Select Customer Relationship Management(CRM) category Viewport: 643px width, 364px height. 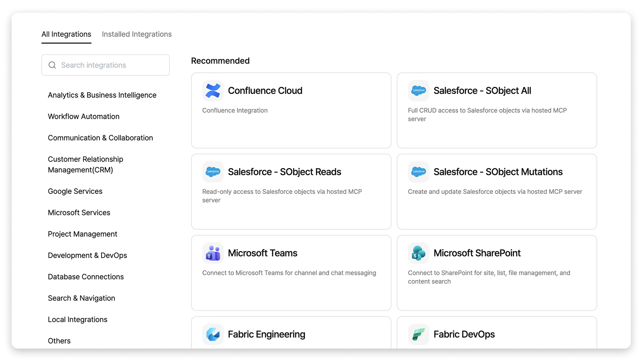tap(86, 165)
